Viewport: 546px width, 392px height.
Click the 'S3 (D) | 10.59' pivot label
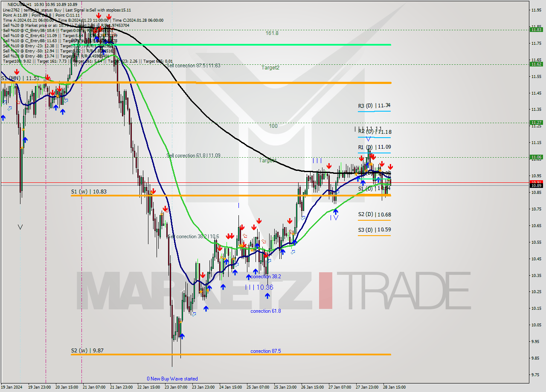(374, 230)
